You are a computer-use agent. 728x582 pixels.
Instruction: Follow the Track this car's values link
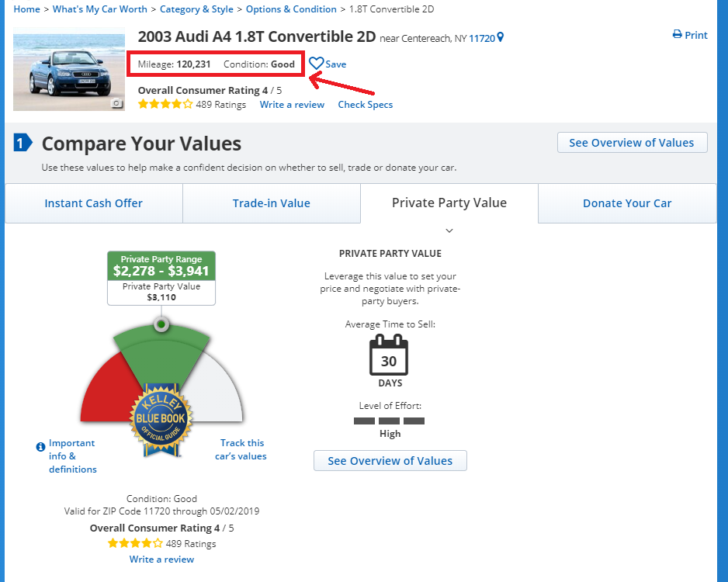pos(241,449)
